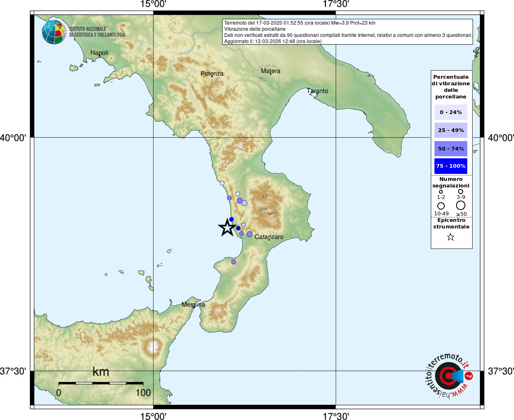Click the ≥50 reports circle in the legend
Image resolution: width=514 pixels, height=420 pixels.
[461, 205]
